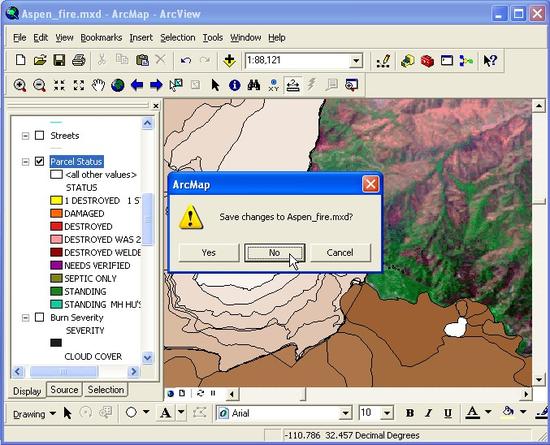
Task: Create a new map document
Action: pos(20,60)
